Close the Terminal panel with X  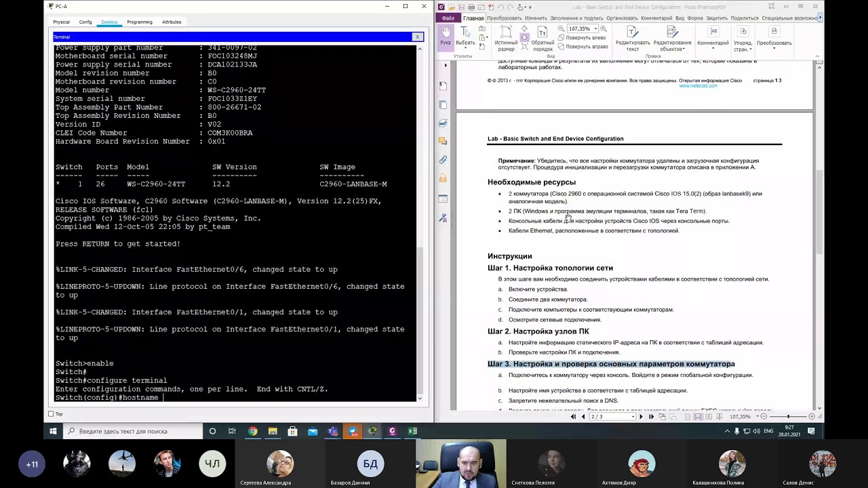[417, 37]
